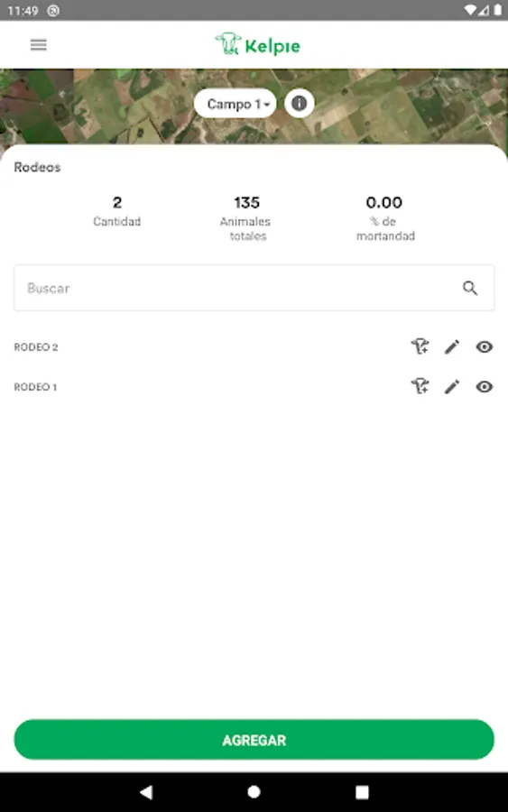View RODEO 1 details via eye icon
This screenshot has height=812, width=508.
(x=485, y=387)
